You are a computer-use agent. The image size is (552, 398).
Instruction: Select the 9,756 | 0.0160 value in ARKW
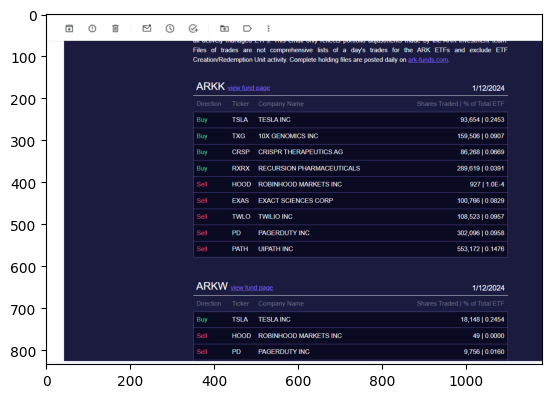[x=484, y=352]
